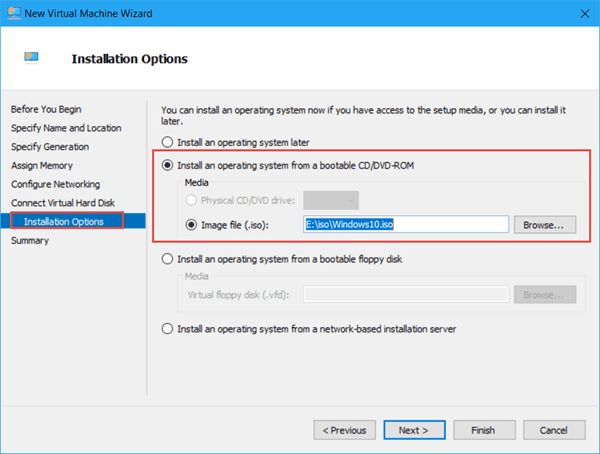Open the Physical CD/DVD drive dropdown

(x=330, y=200)
